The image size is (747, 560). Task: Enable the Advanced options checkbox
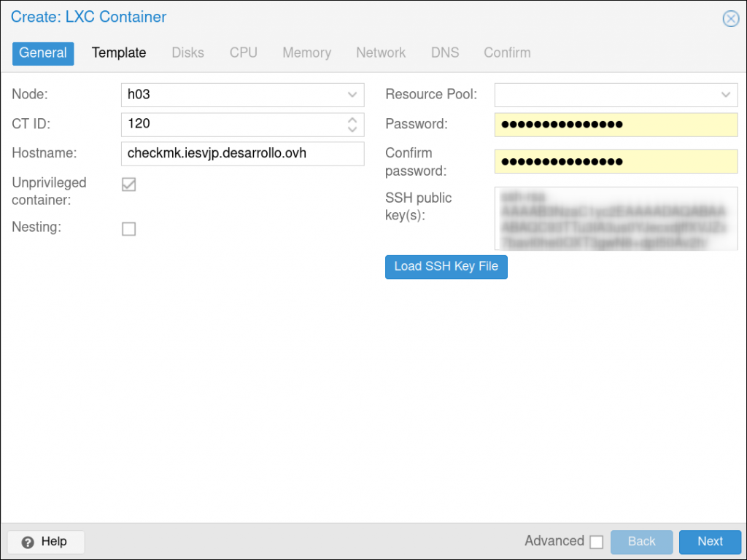pyautogui.click(x=596, y=542)
